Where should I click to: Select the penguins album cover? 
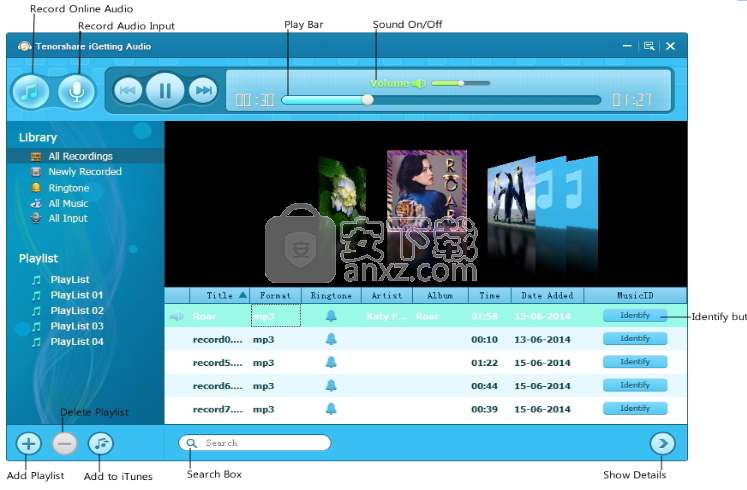tap(512, 193)
